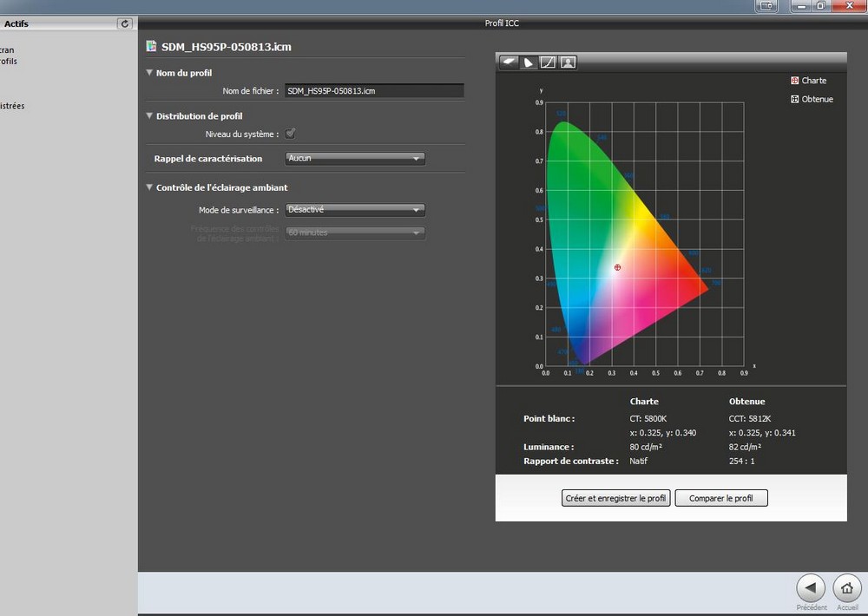Collapse the Distribution de profil section

pyautogui.click(x=149, y=115)
